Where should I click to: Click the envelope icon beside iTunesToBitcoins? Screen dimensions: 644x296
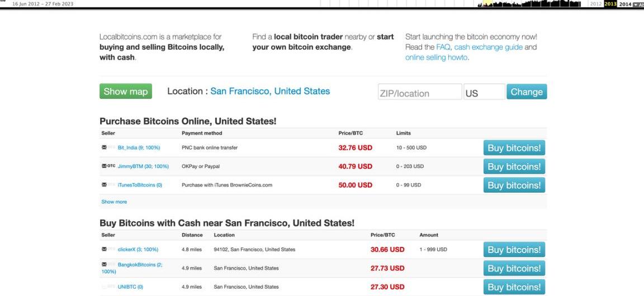pyautogui.click(x=104, y=185)
